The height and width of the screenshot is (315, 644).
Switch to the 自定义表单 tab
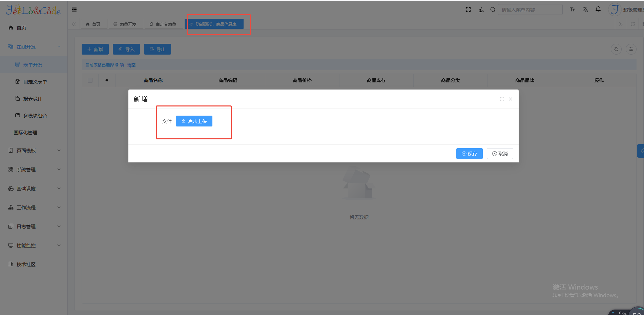click(163, 24)
